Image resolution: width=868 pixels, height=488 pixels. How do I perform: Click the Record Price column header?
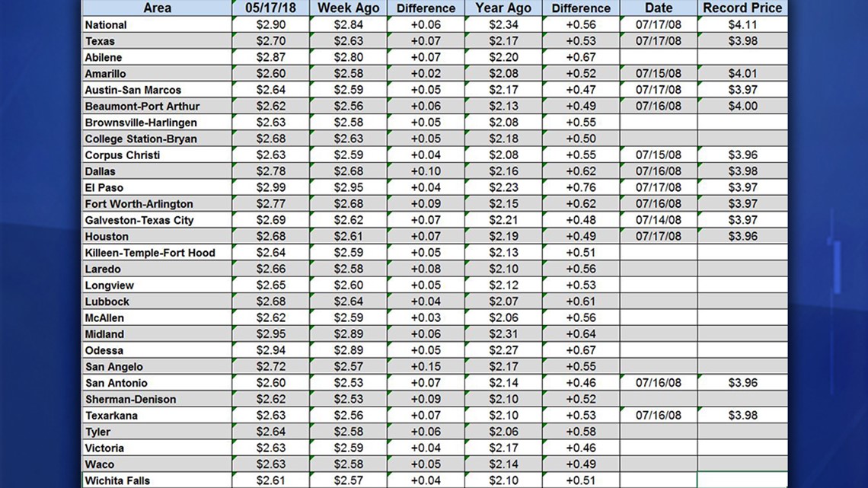click(x=742, y=8)
